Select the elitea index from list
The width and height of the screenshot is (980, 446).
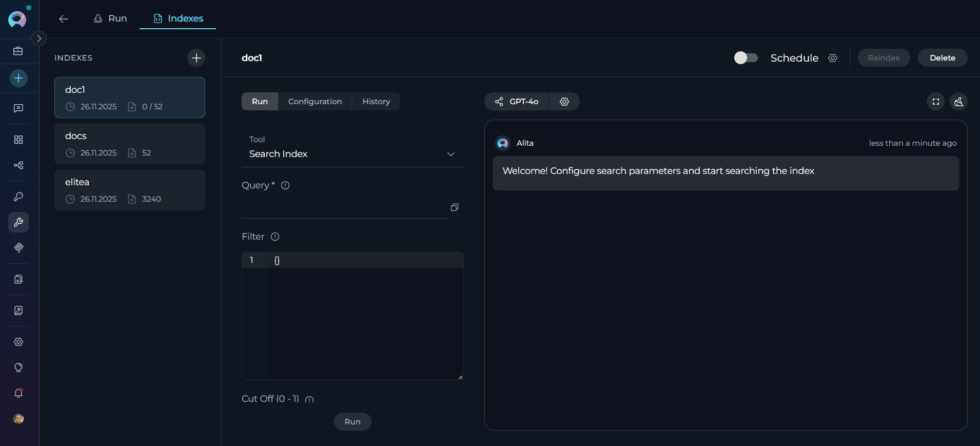tap(129, 190)
